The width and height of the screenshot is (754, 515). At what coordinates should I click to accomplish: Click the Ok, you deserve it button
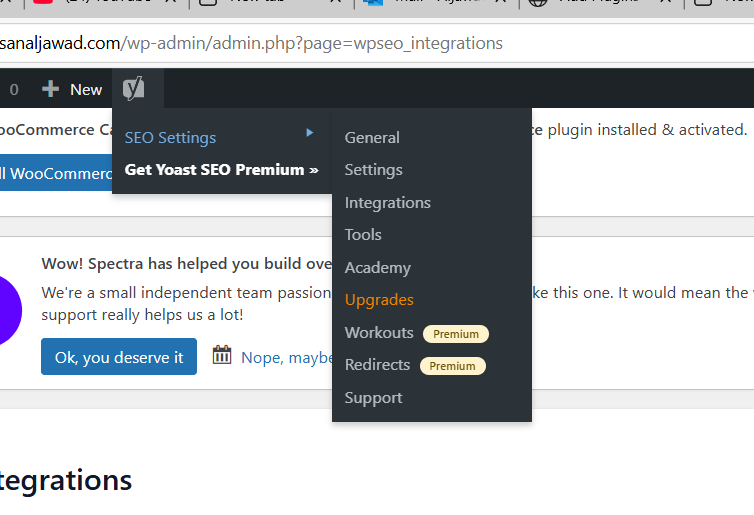click(x=119, y=356)
